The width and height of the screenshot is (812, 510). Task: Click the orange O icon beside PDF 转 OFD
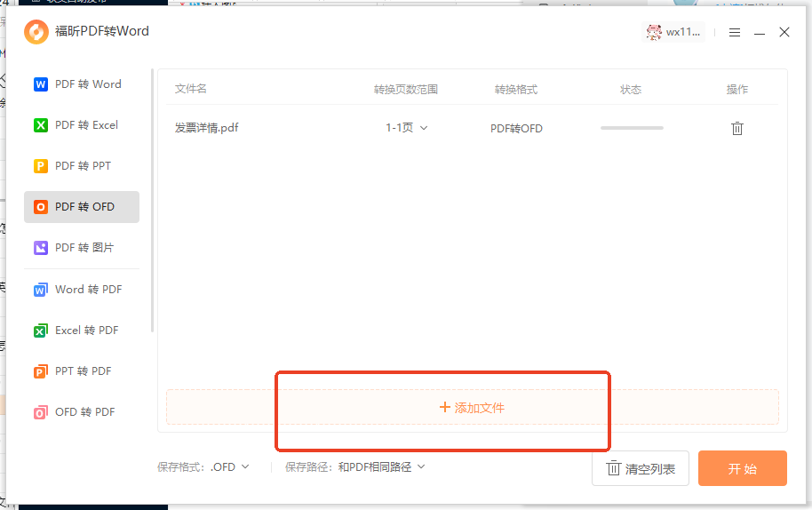click(x=40, y=207)
